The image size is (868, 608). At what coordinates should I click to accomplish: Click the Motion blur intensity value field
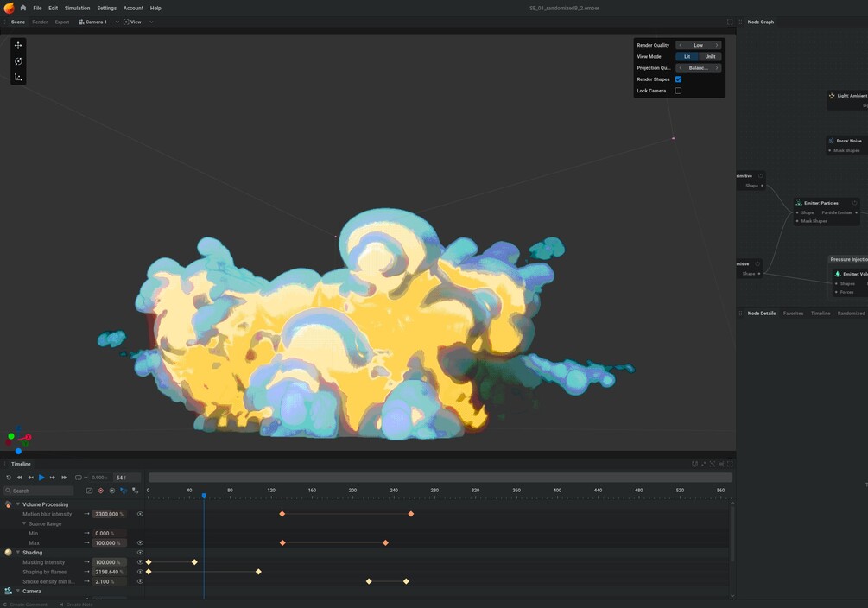(x=109, y=514)
